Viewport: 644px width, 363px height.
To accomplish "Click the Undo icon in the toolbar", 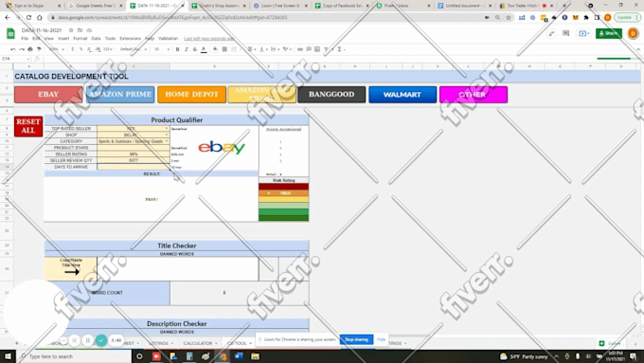I will [x=13, y=49].
